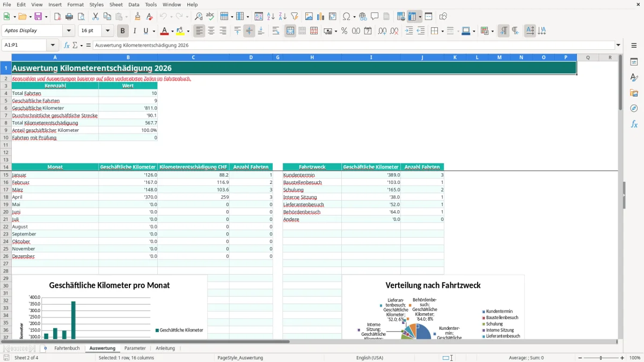The image size is (644, 362).
Task: Open the sidebar Properties deck
Action: coord(634,62)
